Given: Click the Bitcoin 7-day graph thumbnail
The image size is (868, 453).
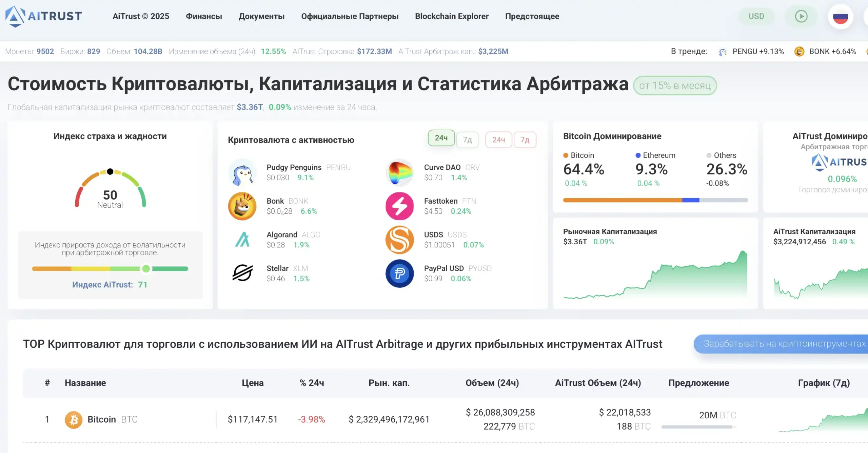Looking at the screenshot, I should click(823, 420).
